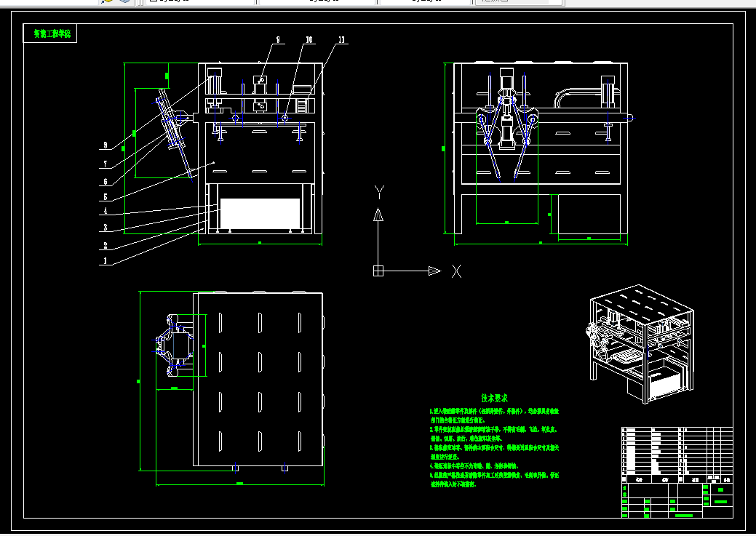Click part callout number 4
This screenshot has height=536, width=756.
(x=106, y=211)
